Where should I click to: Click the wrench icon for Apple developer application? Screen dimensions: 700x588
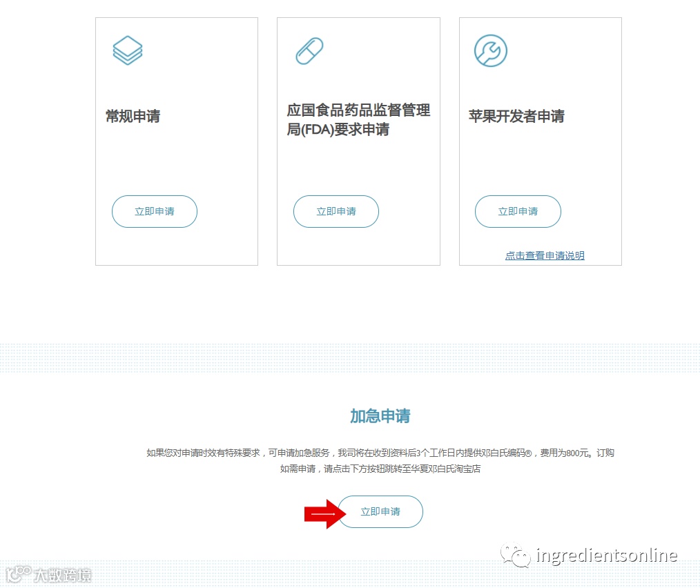(x=490, y=51)
